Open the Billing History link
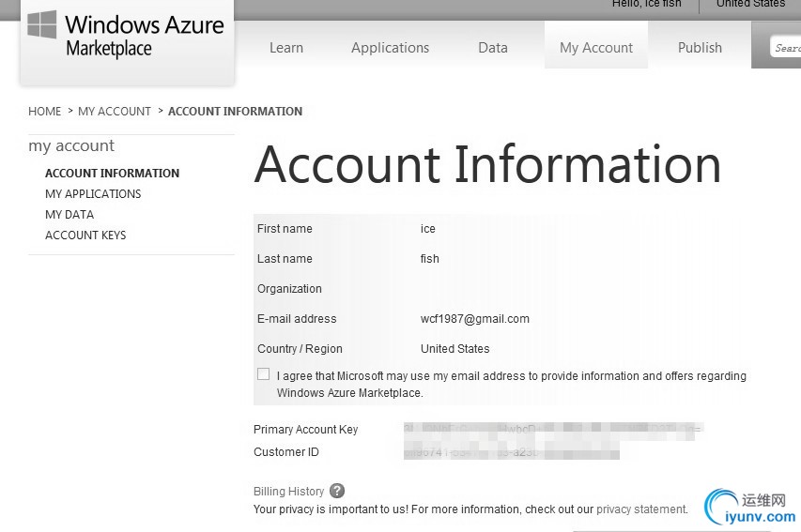Image resolution: width=801 pixels, height=532 pixels. pyautogui.click(x=288, y=491)
